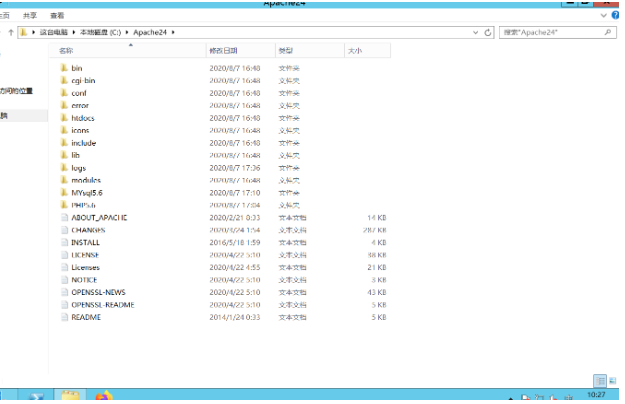Select the NOTICE file icon

click(64, 280)
